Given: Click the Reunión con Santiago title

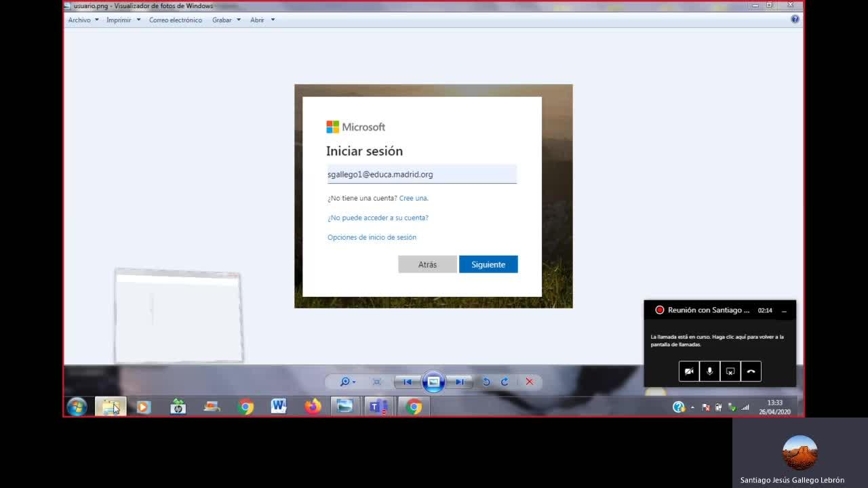Looking at the screenshot, I should (709, 310).
